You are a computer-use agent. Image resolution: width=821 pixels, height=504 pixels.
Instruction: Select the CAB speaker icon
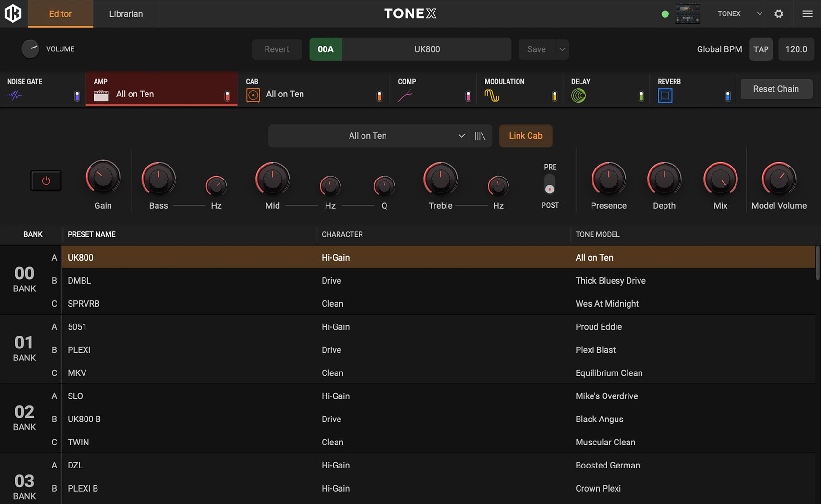(x=253, y=95)
